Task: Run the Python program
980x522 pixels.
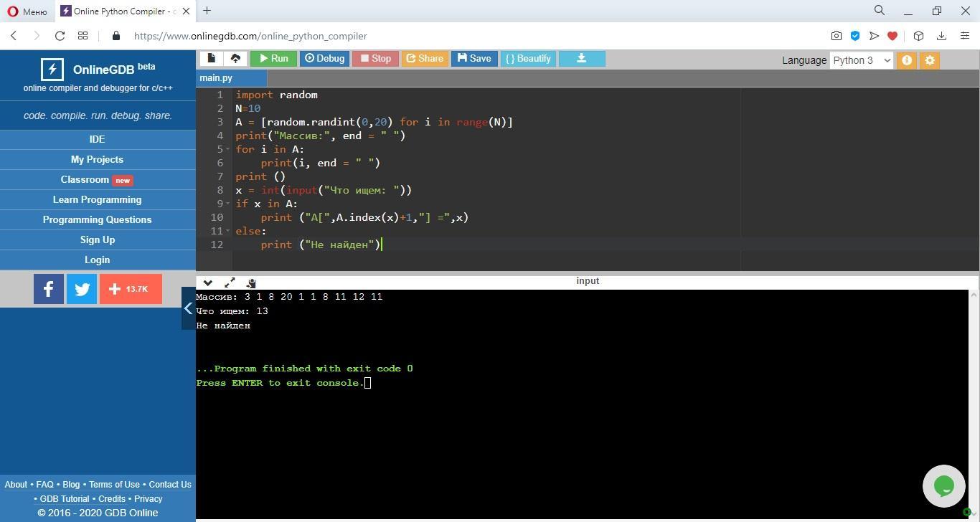Action: point(273,59)
